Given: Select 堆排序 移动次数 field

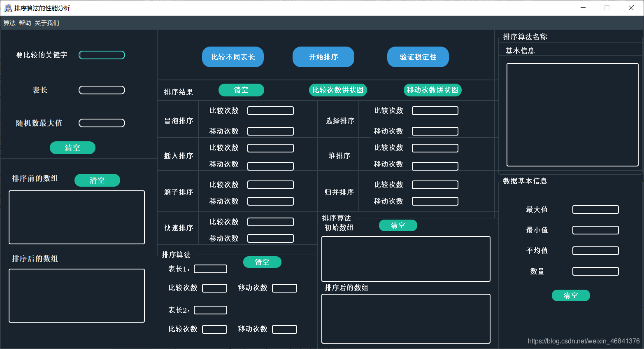Looking at the screenshot, I should 435,166.
